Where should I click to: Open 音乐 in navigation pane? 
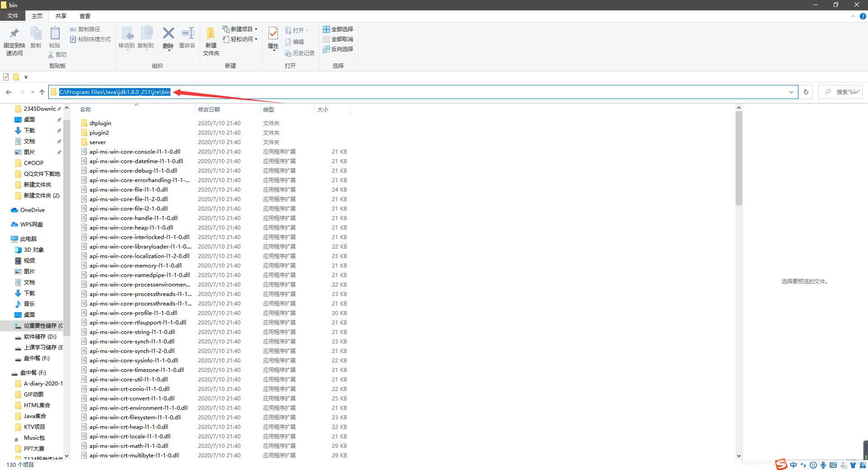pyautogui.click(x=29, y=304)
